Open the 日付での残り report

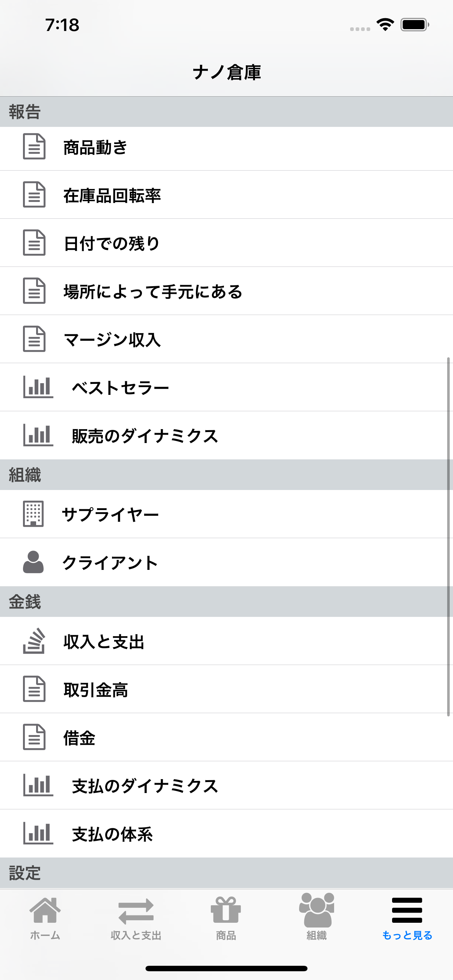coord(226,243)
